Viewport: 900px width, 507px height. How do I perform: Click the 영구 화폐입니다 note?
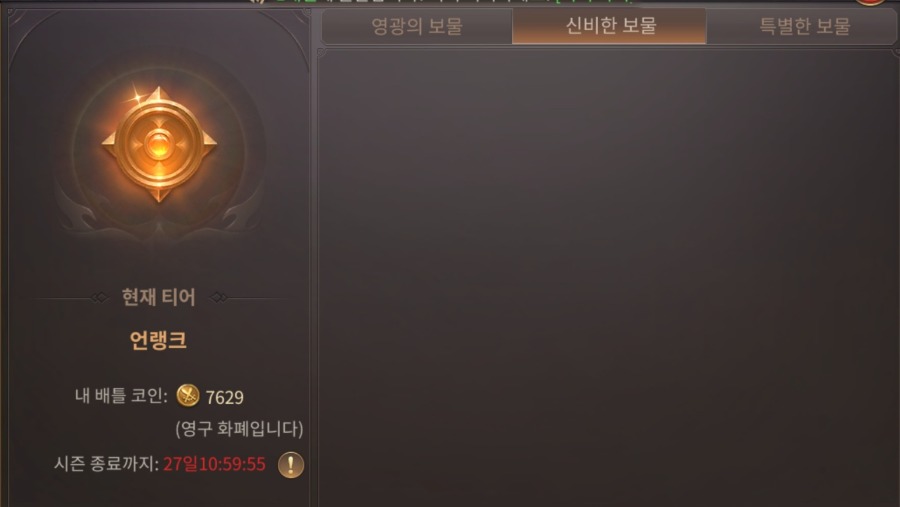(239, 429)
